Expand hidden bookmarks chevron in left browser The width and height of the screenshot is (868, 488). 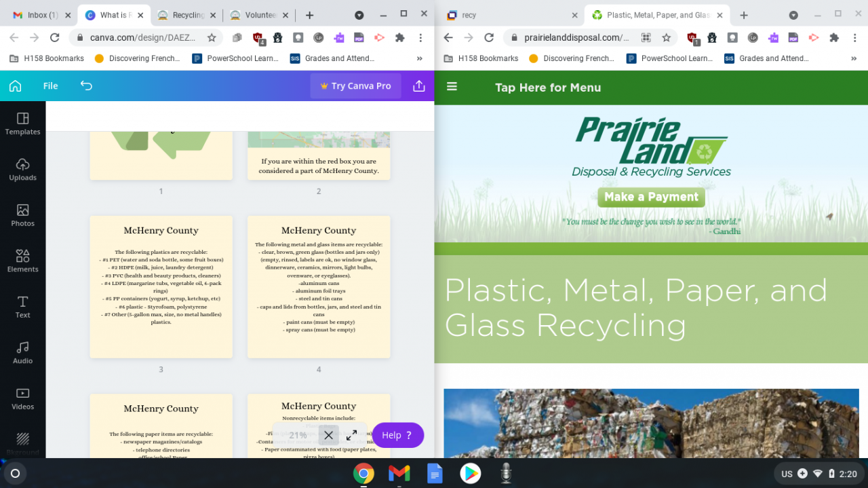[x=419, y=58]
